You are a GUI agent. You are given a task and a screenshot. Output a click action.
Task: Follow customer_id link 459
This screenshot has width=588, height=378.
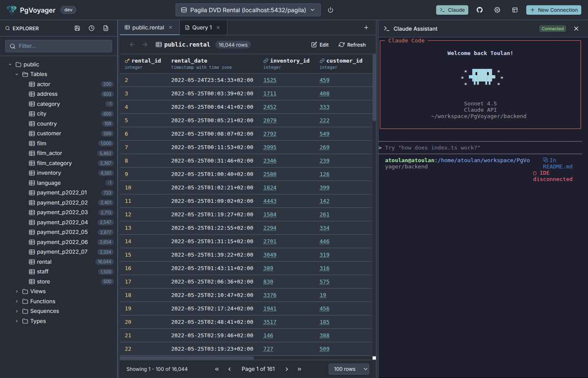pos(324,80)
